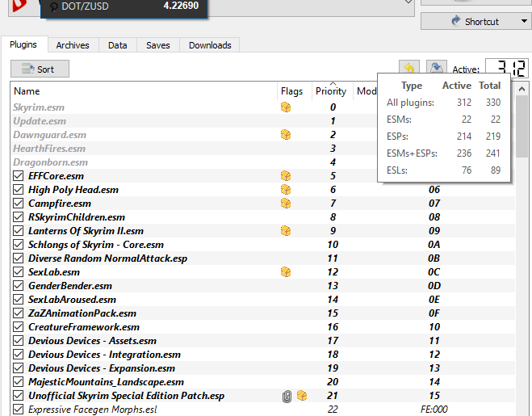Click the archive flag icon for High Poly Head.esm

click(x=286, y=190)
